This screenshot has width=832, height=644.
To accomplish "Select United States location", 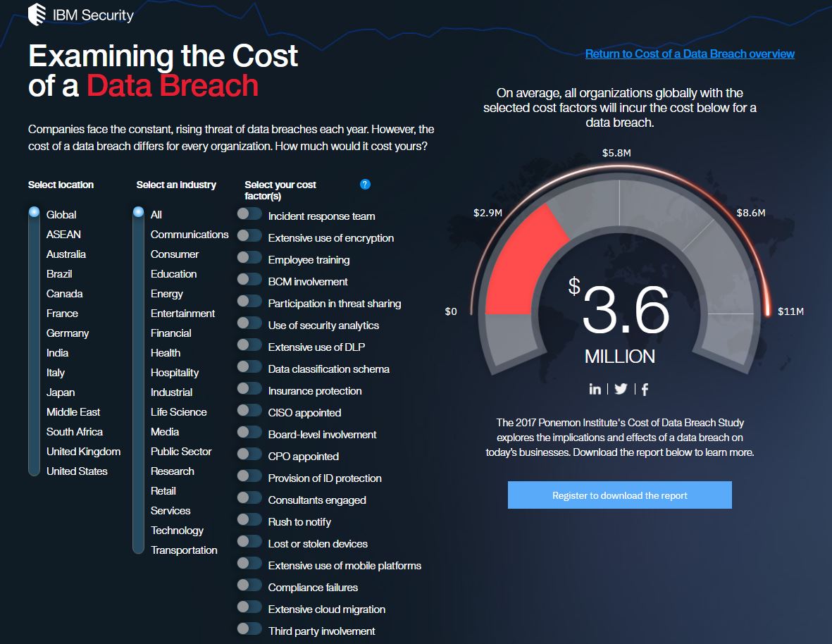I will tap(77, 471).
